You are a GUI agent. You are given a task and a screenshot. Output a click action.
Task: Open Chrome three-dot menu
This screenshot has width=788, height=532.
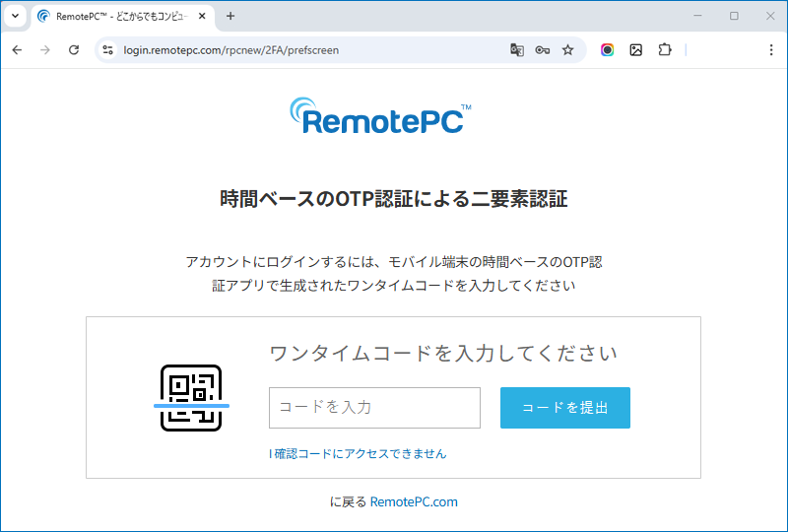coord(771,50)
